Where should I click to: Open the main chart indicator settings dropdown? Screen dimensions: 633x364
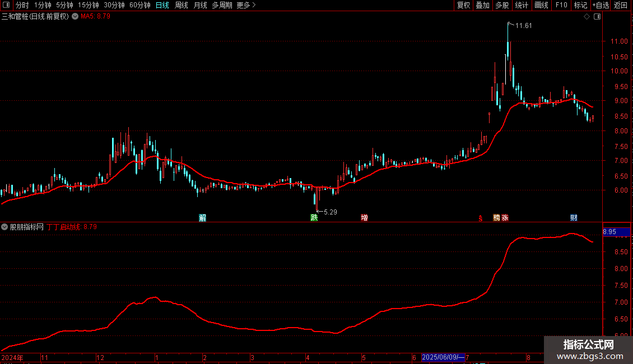[x=75, y=17]
